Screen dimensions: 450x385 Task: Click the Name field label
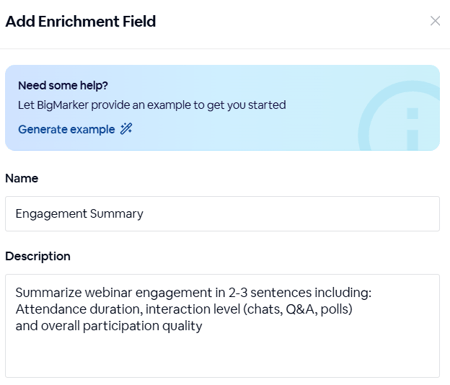pos(22,178)
